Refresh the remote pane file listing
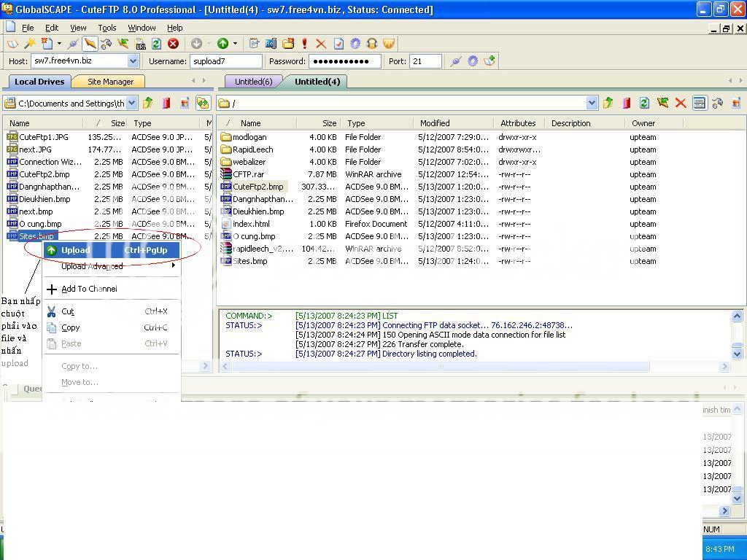 [x=644, y=103]
